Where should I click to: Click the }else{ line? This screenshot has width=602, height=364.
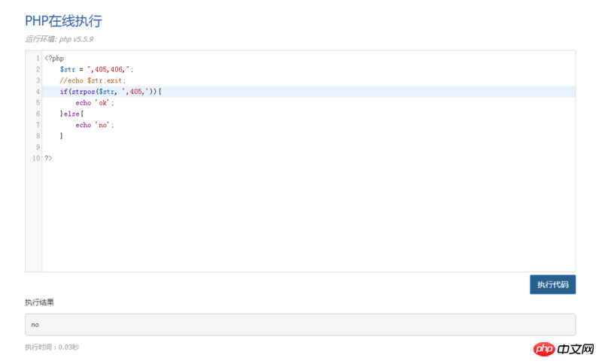72,114
